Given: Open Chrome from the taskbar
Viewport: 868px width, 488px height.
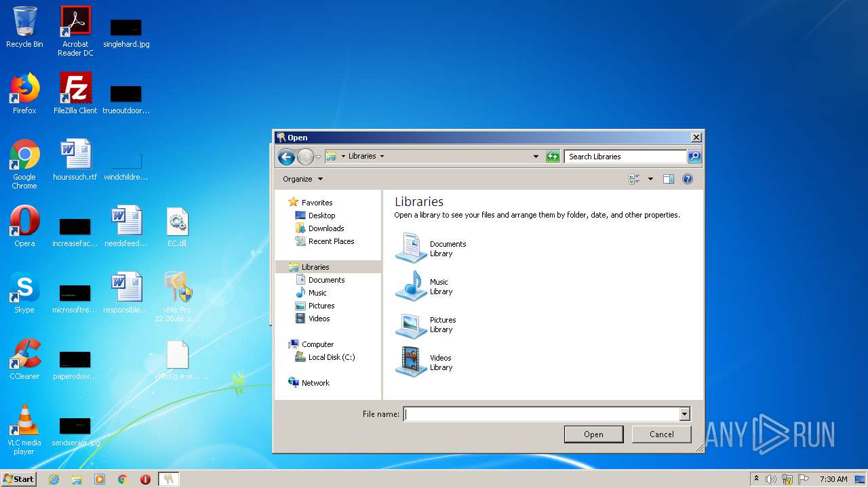Looking at the screenshot, I should pos(123,479).
